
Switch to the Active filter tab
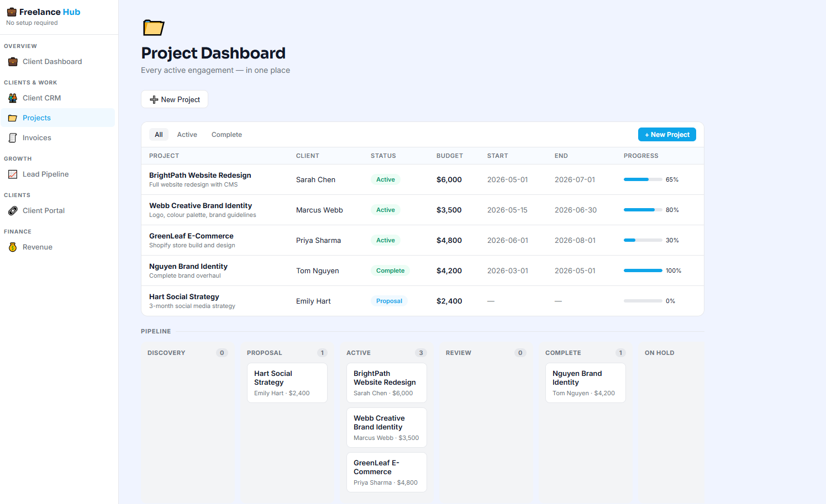coord(187,135)
